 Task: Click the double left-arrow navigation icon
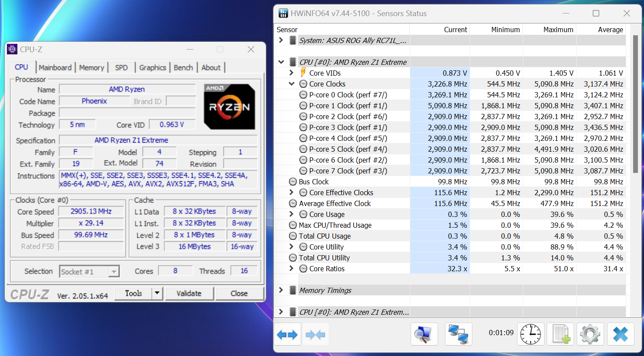click(x=287, y=334)
